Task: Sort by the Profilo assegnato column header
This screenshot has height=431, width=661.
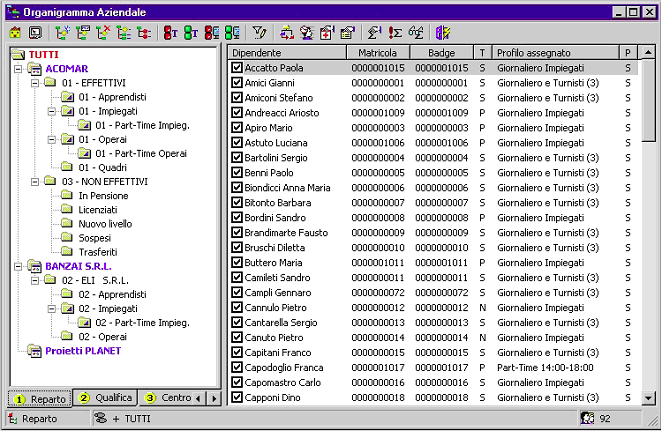Action: (x=556, y=53)
